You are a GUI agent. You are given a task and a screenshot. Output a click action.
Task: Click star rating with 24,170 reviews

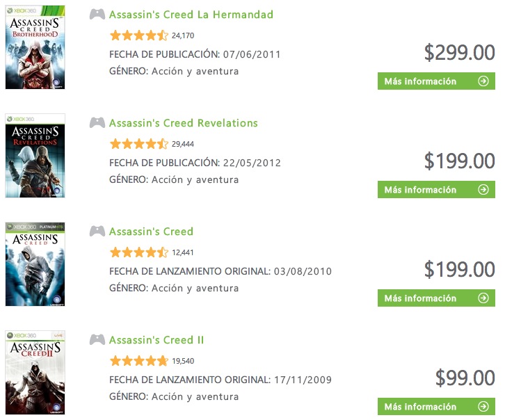138,35
